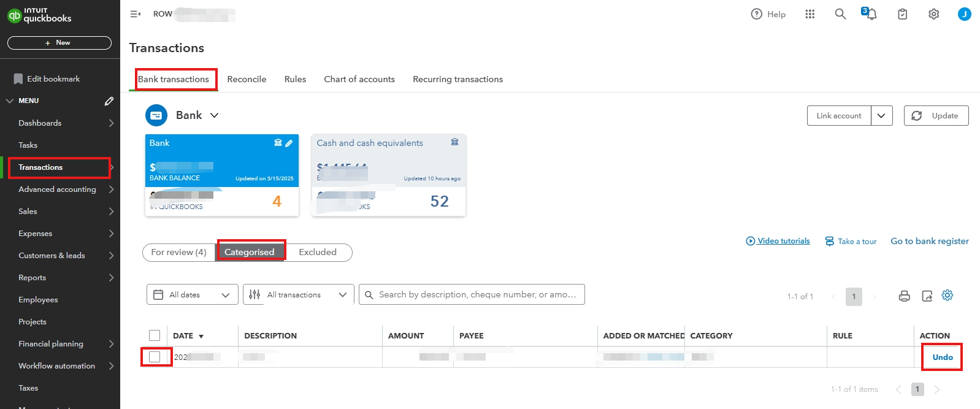Viewport: 980px width, 409px height.
Task: Go to bank register link
Action: [930, 241]
